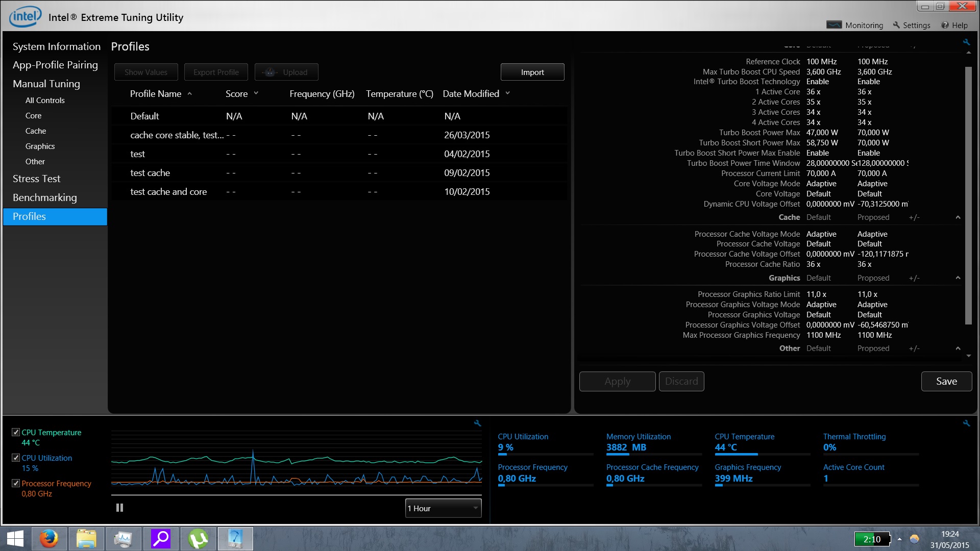
Task: Sort by Score column arrow
Action: tap(256, 93)
